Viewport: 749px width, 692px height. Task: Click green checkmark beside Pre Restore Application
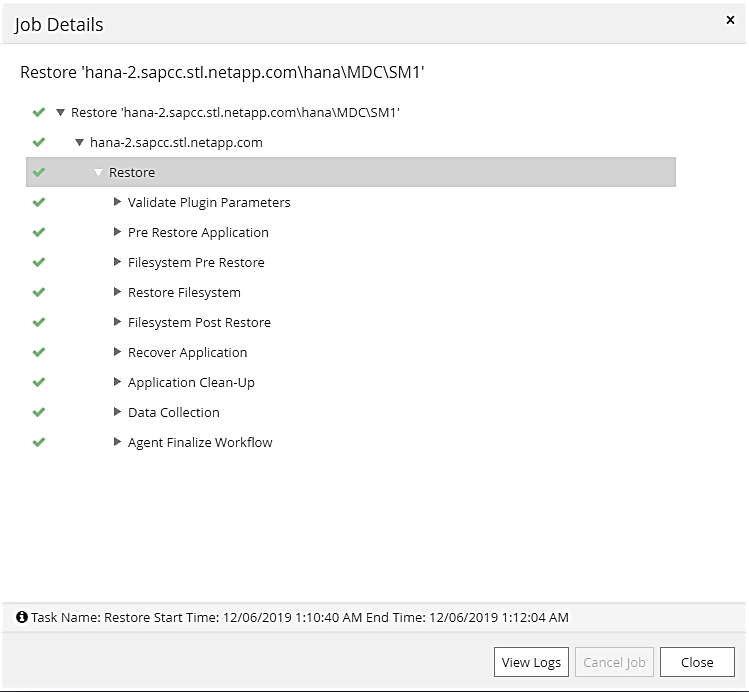(39, 232)
